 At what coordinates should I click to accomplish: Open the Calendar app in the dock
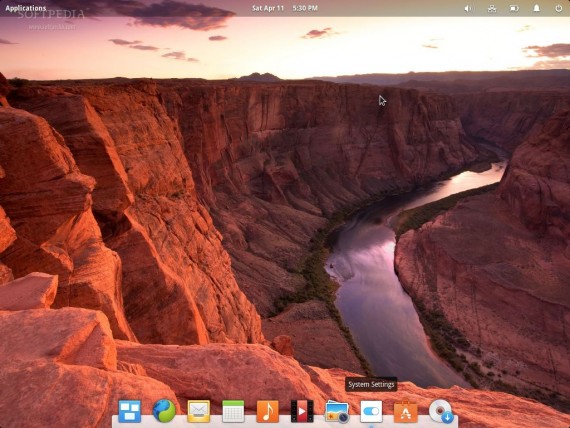point(233,411)
